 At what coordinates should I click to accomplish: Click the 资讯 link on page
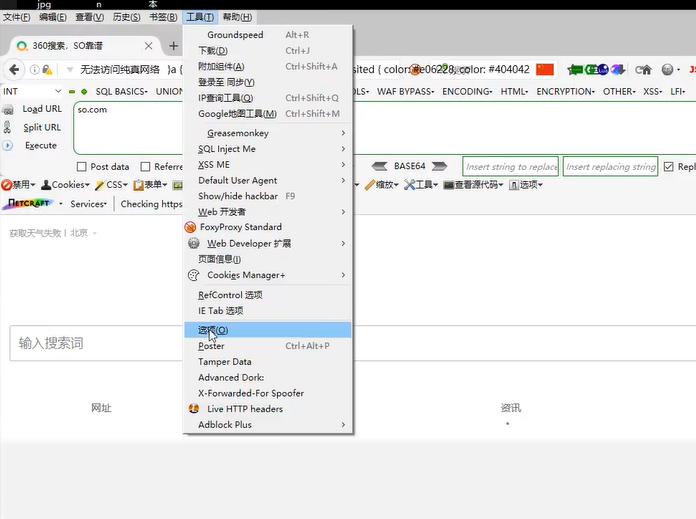[x=511, y=408]
